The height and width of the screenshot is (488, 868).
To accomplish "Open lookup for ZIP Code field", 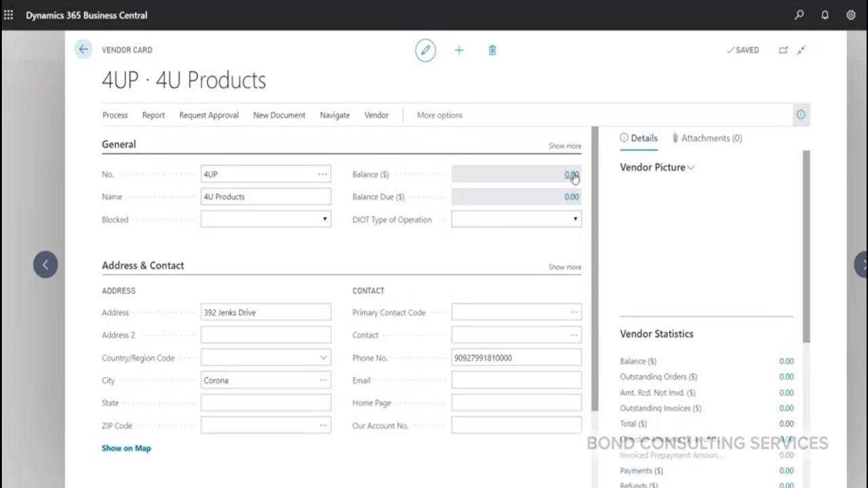I will click(x=323, y=426).
